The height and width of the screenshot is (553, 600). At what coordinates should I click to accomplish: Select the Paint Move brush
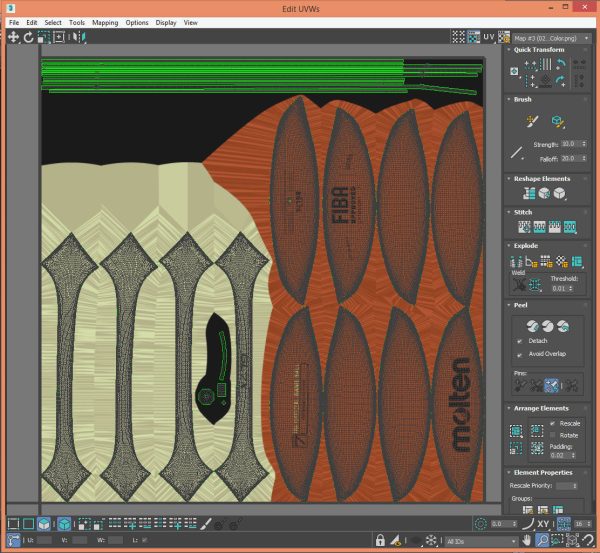(x=532, y=121)
